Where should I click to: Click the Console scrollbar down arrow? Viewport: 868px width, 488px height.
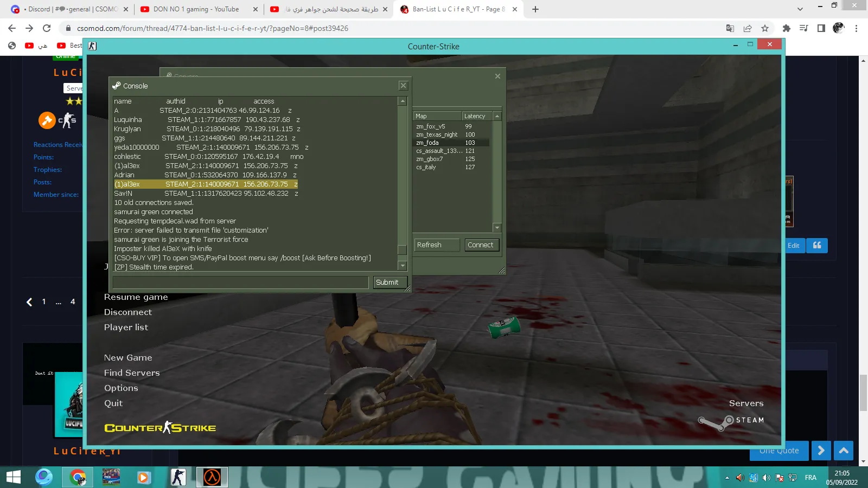pos(403,266)
